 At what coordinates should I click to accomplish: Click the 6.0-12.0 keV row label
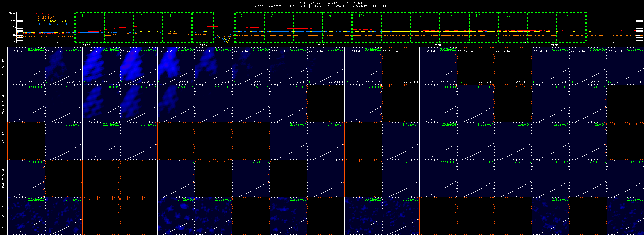[3, 103]
